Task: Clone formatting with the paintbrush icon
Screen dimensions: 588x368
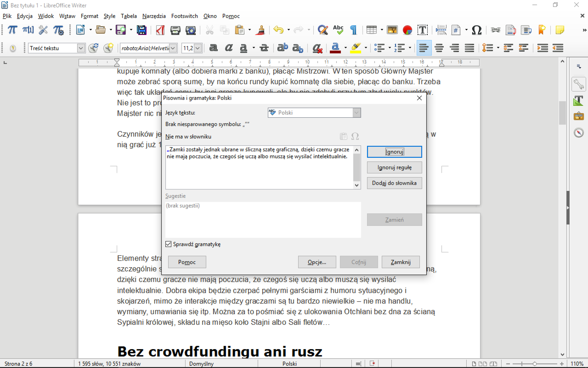Action: pyautogui.click(x=261, y=30)
